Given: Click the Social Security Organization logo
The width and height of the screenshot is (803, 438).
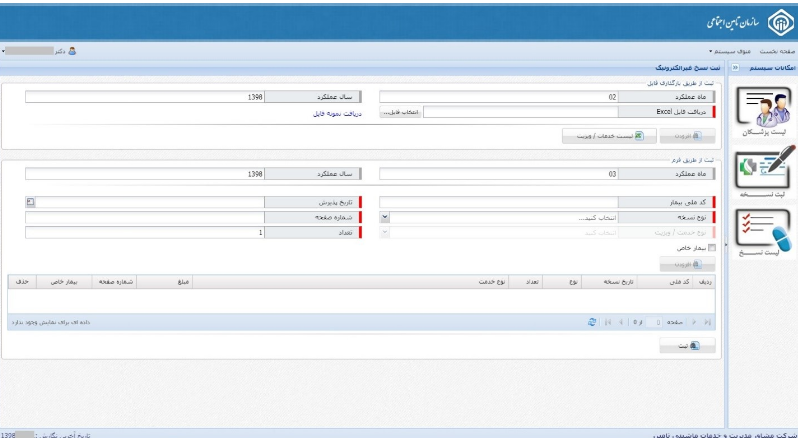Looking at the screenshot, I should 780,23.
